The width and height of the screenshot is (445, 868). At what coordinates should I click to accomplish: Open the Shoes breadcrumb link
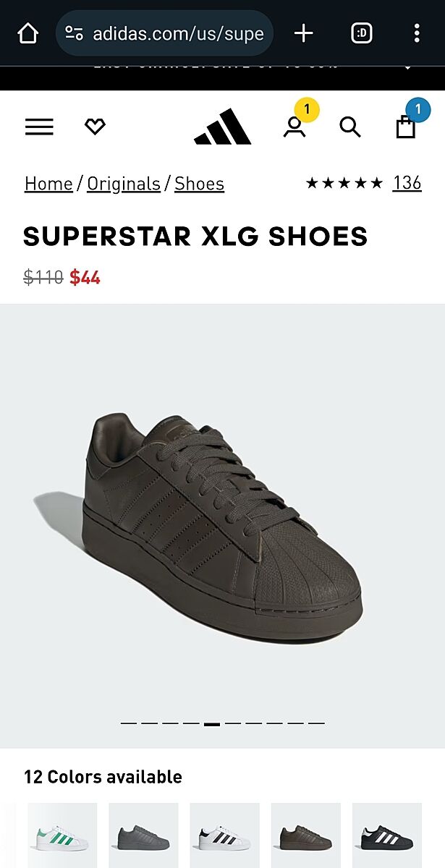tap(199, 184)
